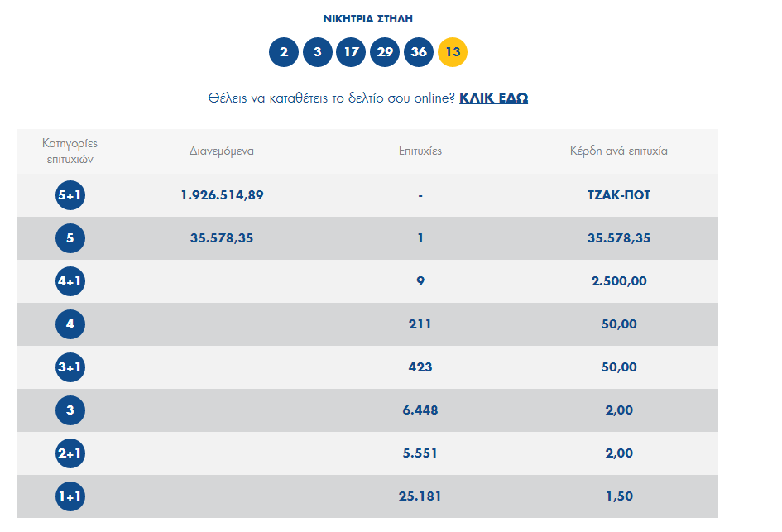Click the winning number 29 ball

385,52
